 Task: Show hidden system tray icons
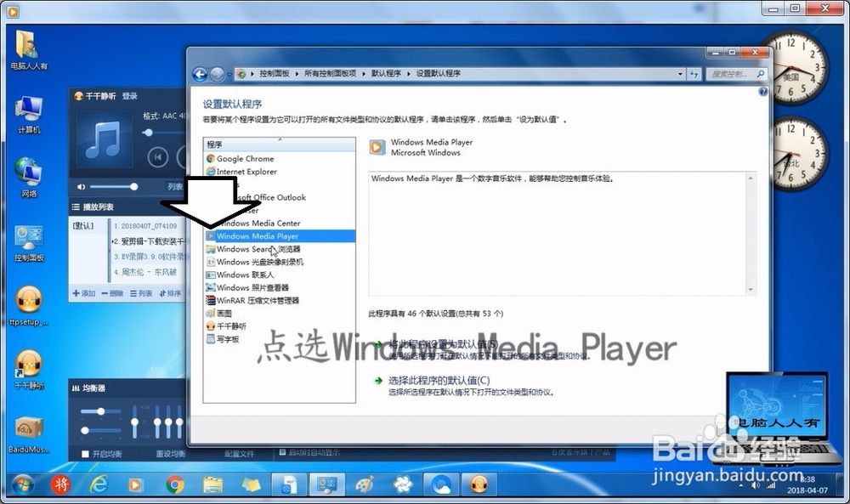(742, 485)
